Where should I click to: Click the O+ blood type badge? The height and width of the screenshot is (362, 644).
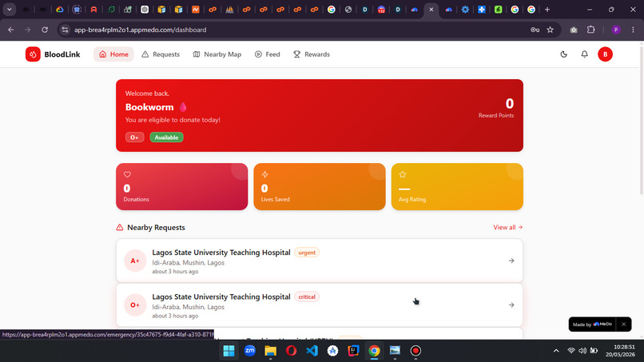(135, 137)
